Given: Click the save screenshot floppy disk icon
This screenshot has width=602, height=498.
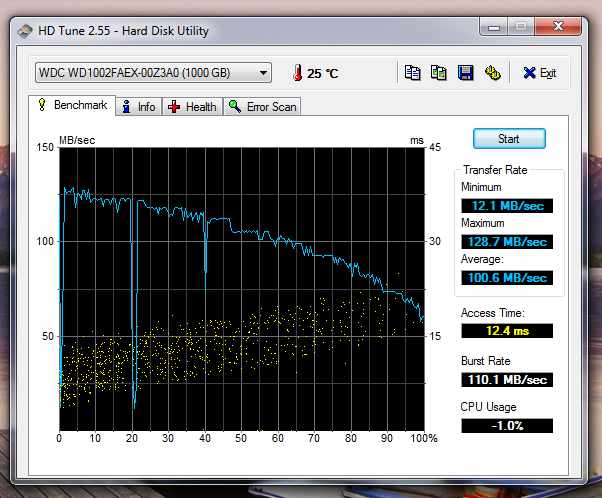Looking at the screenshot, I should click(465, 73).
